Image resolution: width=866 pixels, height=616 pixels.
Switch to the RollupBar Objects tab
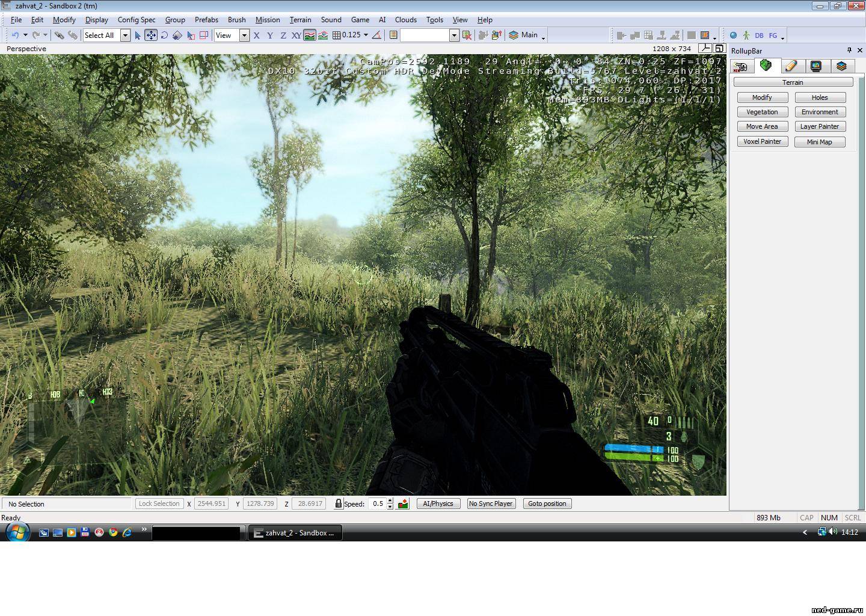741,66
